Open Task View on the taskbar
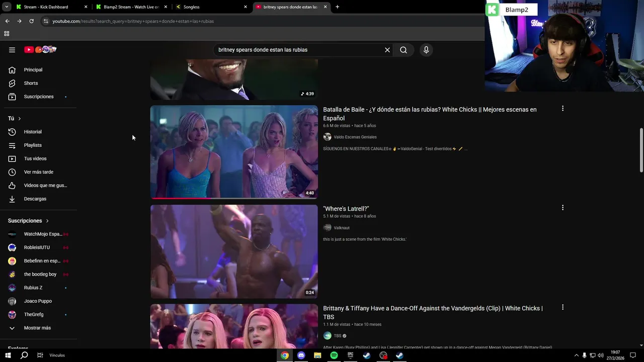 click(x=40, y=355)
